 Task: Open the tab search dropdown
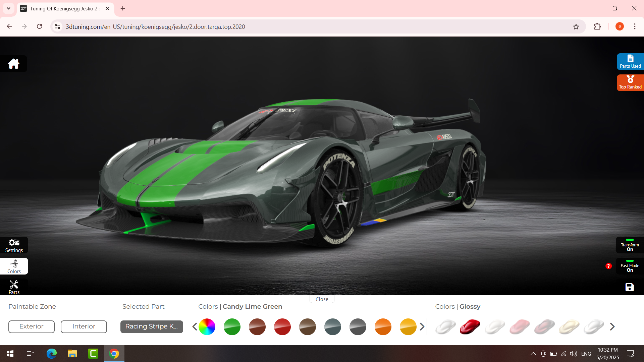tap(8, 8)
